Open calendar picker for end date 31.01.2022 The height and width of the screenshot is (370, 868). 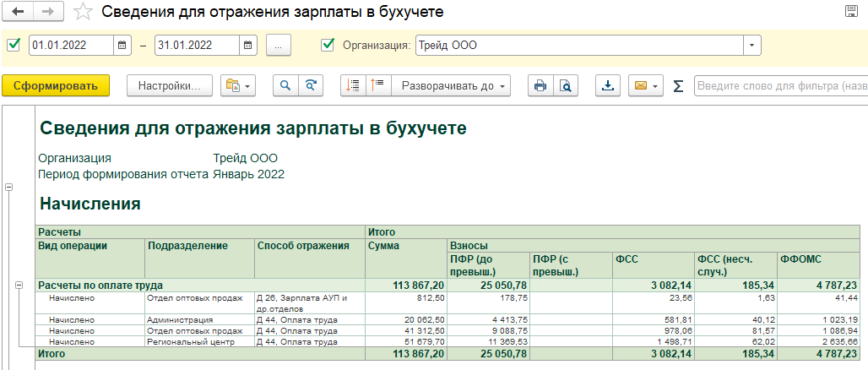pyautogui.click(x=248, y=46)
